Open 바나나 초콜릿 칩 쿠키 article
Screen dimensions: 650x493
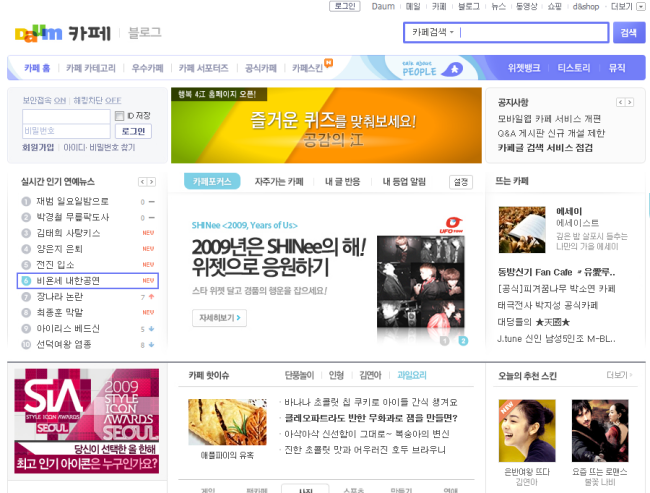point(371,402)
